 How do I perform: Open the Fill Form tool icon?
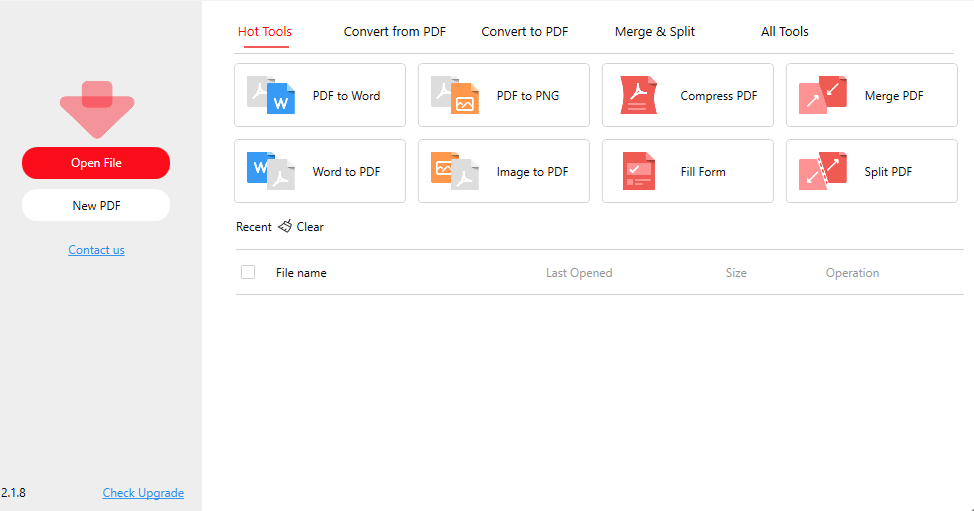(639, 171)
